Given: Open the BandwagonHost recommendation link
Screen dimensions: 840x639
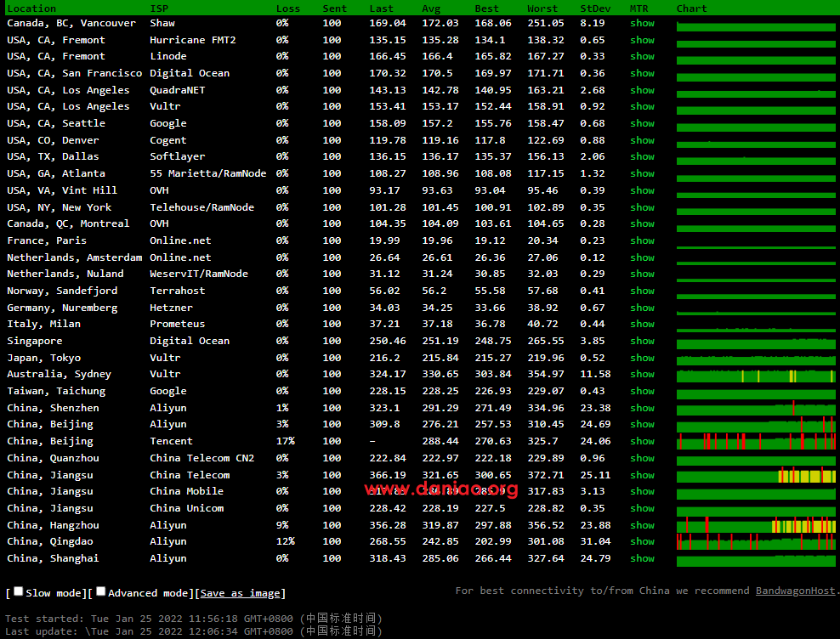Looking at the screenshot, I should pyautogui.click(x=795, y=591).
